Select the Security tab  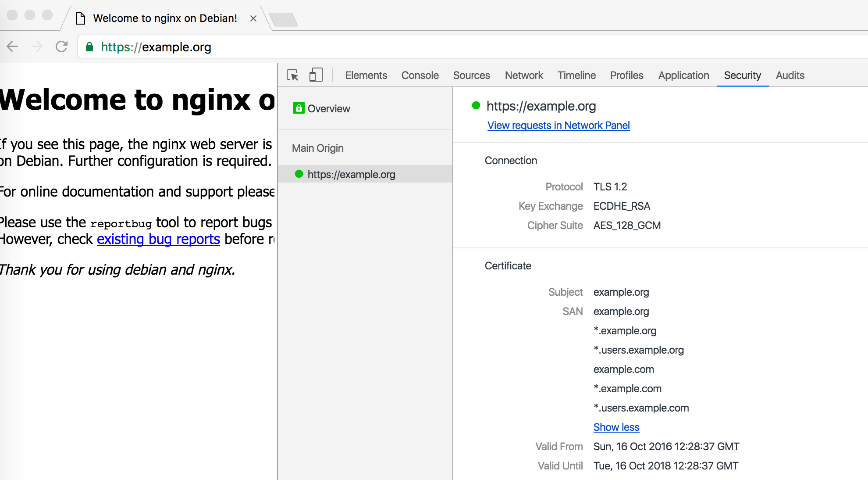tap(742, 75)
